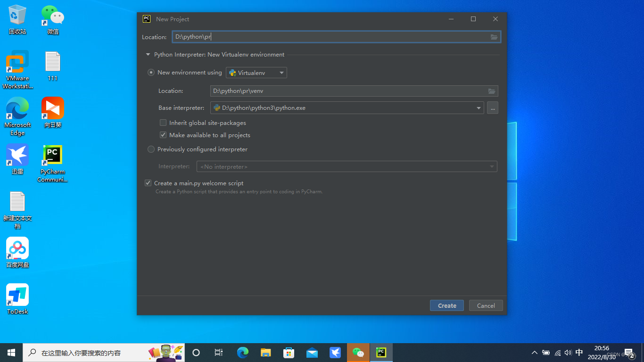Launch Edge from the taskbar
Image resolution: width=644 pixels, height=362 pixels.
[243, 353]
